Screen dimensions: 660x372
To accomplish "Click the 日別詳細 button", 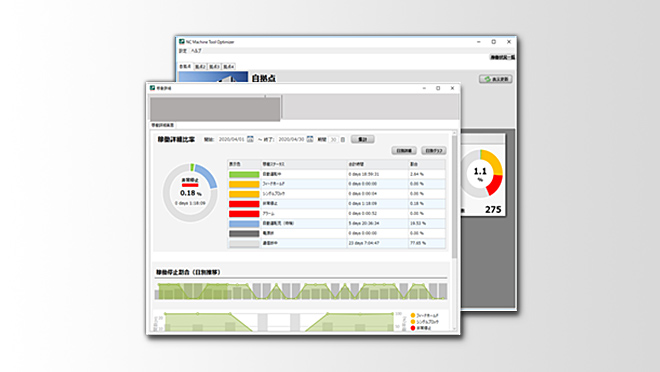I will pyautogui.click(x=404, y=150).
